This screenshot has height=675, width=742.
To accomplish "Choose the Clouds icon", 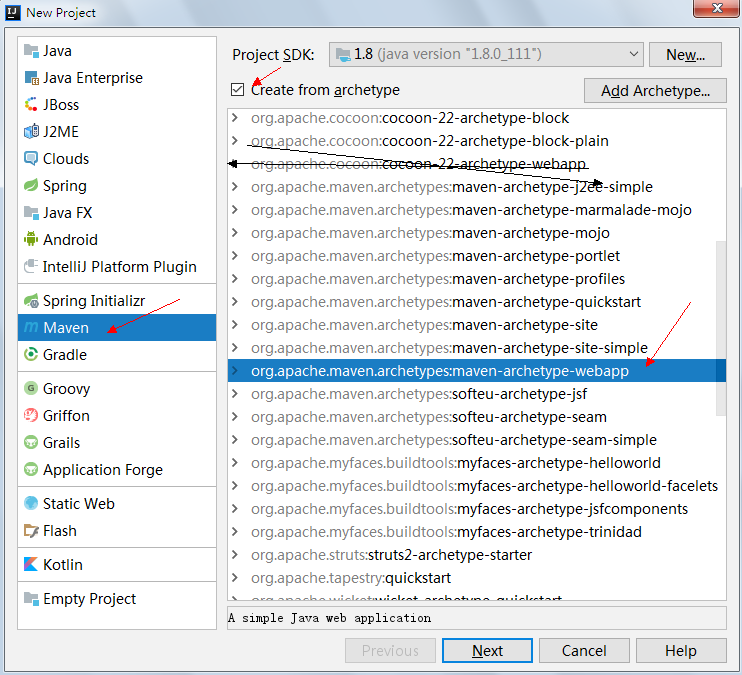I will coord(31,159).
